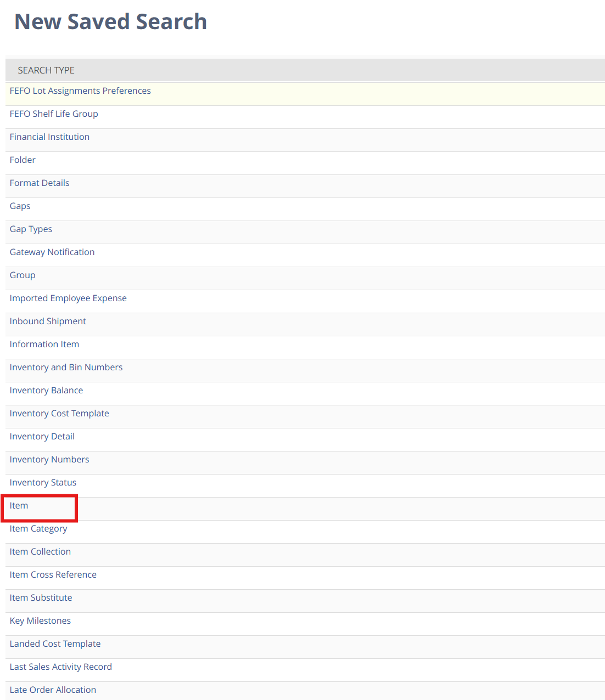Select Item Substitute search type
The width and height of the screenshot is (605, 700).
pyautogui.click(x=41, y=598)
